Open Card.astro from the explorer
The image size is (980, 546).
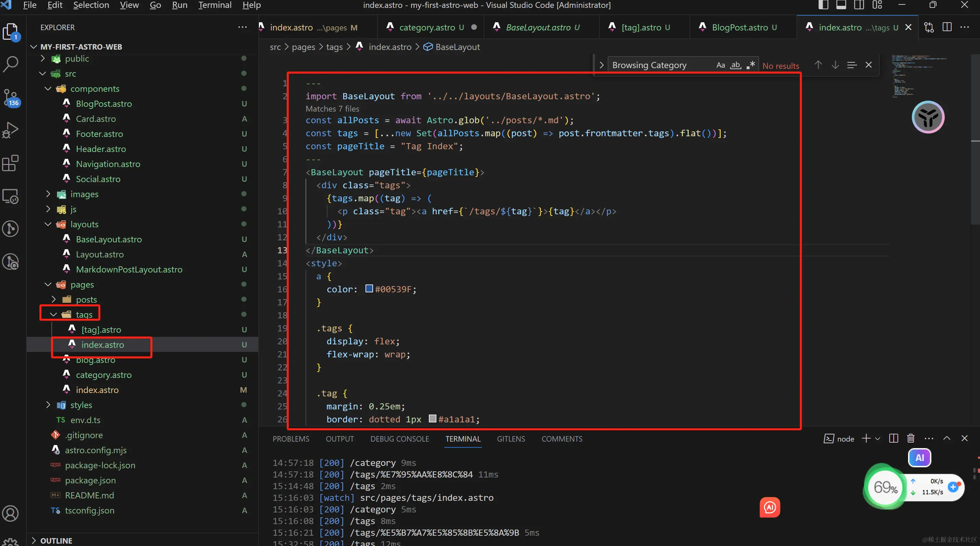96,119
